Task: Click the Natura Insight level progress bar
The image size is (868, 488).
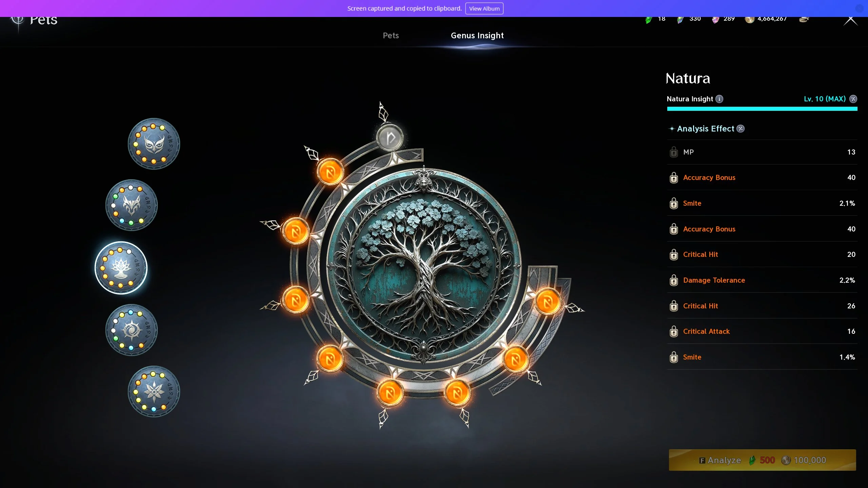Action: pyautogui.click(x=762, y=109)
